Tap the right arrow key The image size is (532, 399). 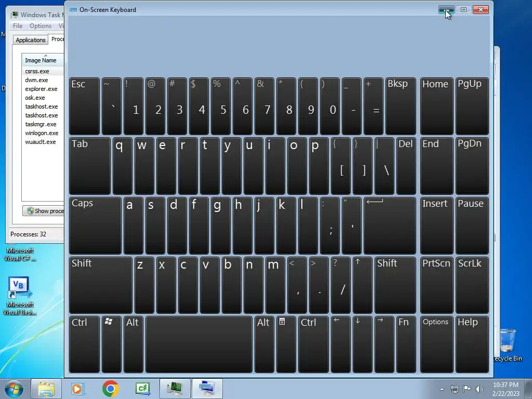tap(384, 344)
